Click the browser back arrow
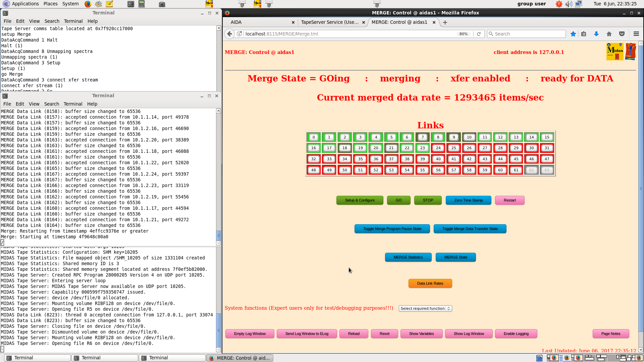 (229, 34)
